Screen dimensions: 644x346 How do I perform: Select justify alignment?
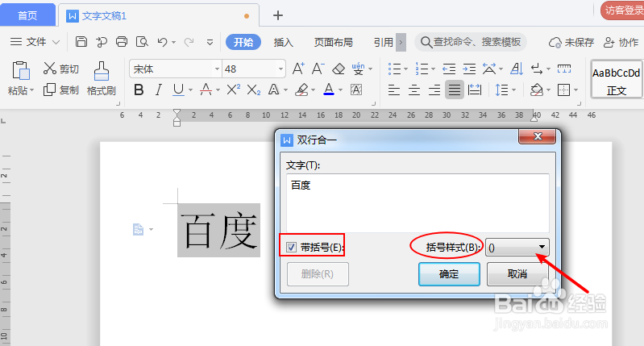click(x=455, y=90)
